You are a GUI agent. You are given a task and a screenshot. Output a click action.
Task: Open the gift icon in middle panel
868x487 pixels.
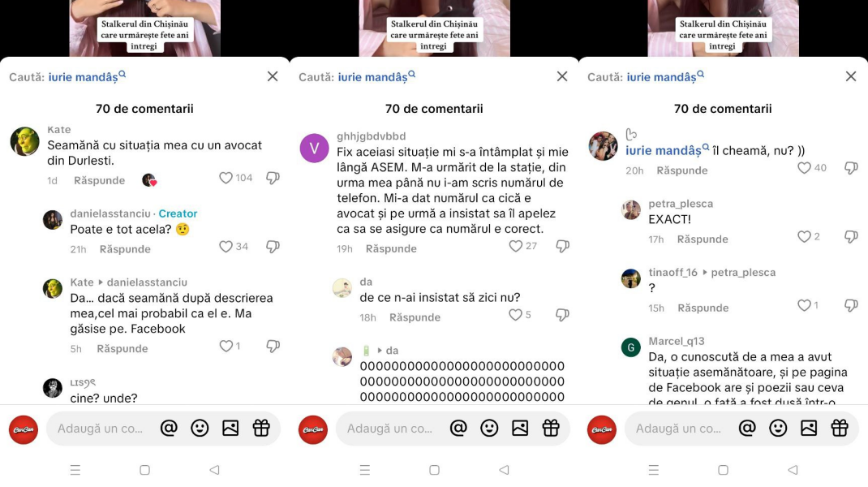(x=551, y=428)
